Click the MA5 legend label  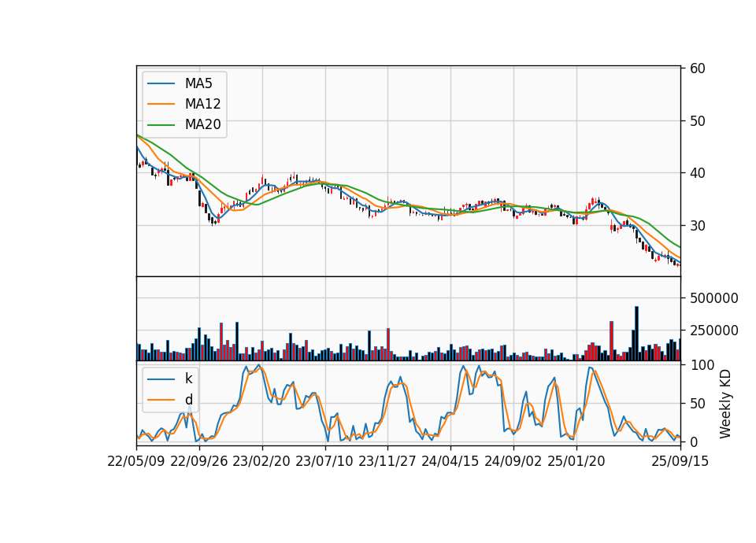(x=198, y=83)
